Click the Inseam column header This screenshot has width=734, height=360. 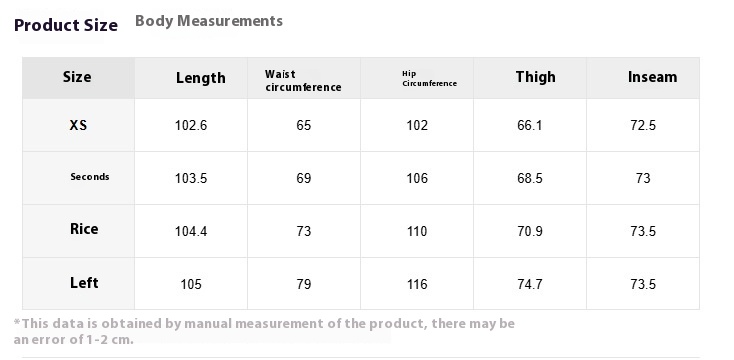653,77
